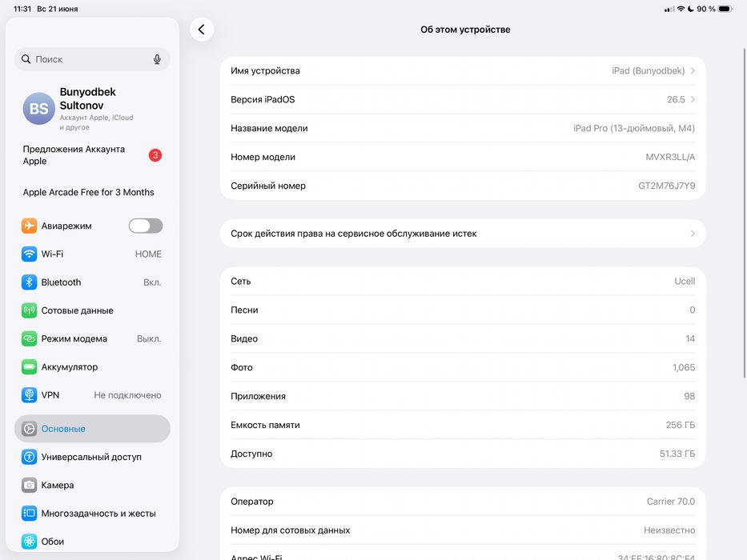
Task: Tap the Песни row showing 0
Action: coord(463,310)
